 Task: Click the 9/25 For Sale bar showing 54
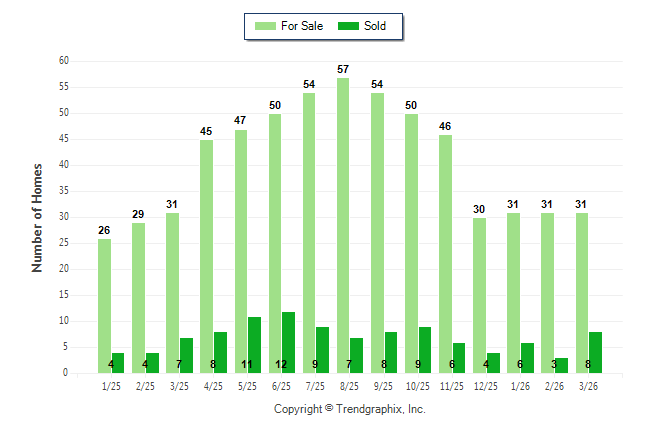coord(377,233)
